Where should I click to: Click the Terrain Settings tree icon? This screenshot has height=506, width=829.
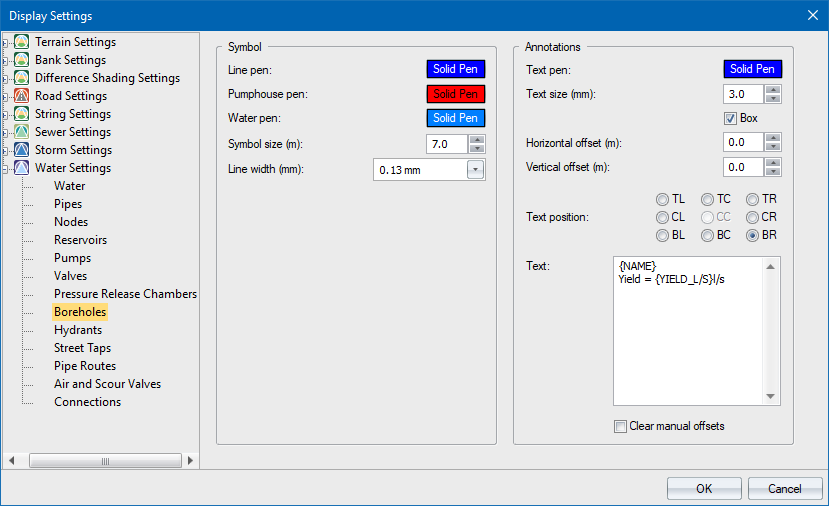22,42
